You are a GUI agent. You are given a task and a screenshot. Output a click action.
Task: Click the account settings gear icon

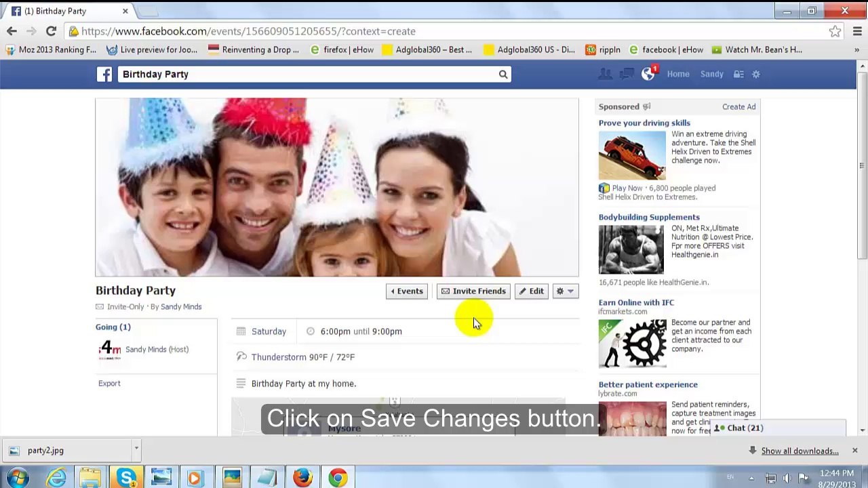[x=756, y=74]
